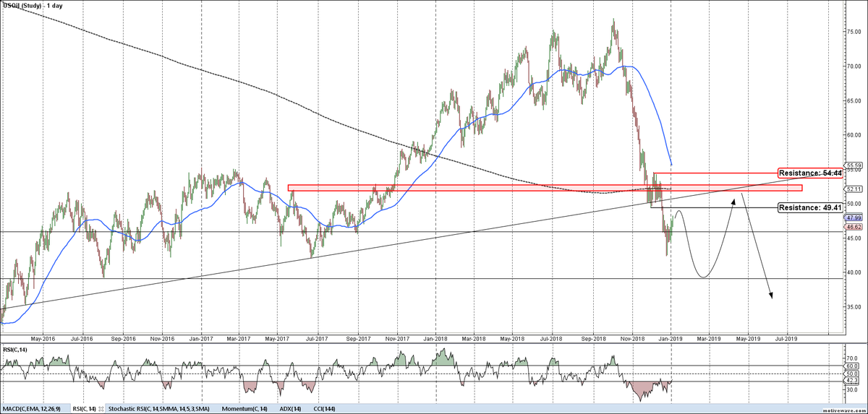Select the Resistance: 54.44 label
Image resolution: width=868 pixels, height=414 pixels.
point(810,173)
